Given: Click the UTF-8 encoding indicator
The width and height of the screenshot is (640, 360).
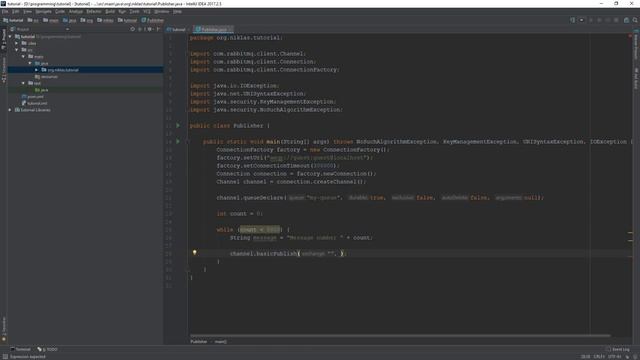Looking at the screenshot, I should coord(614,357).
